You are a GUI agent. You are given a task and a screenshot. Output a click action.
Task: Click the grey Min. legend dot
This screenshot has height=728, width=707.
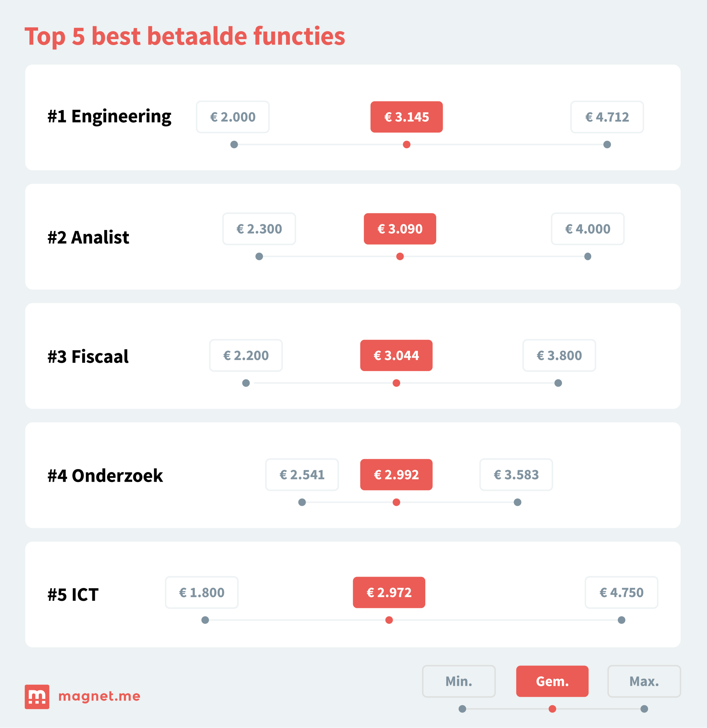click(x=462, y=709)
